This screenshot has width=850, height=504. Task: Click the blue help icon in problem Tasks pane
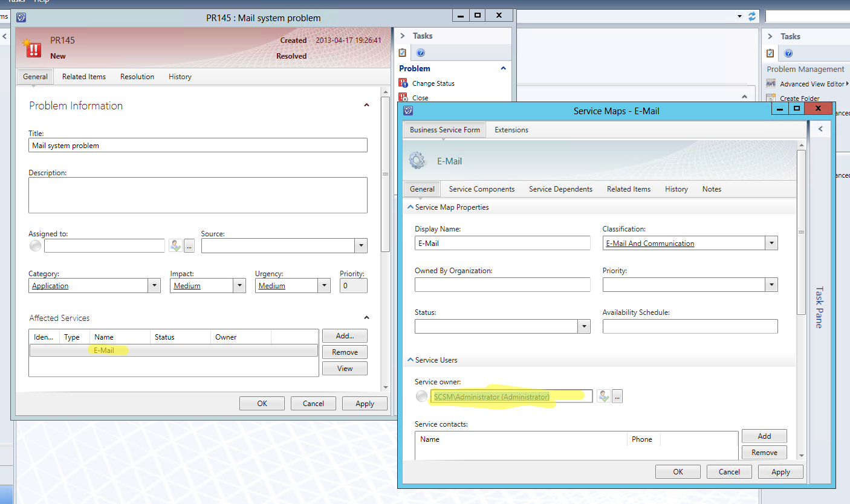pyautogui.click(x=421, y=53)
